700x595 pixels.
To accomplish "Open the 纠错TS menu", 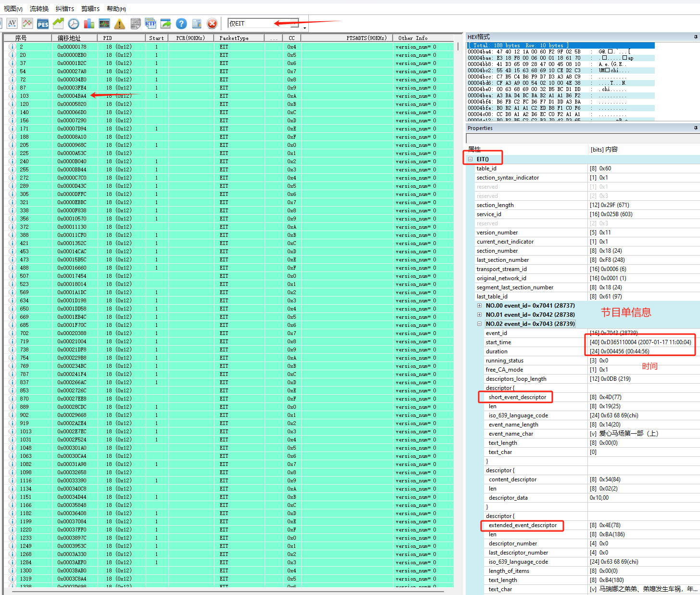I will pyautogui.click(x=64, y=9).
